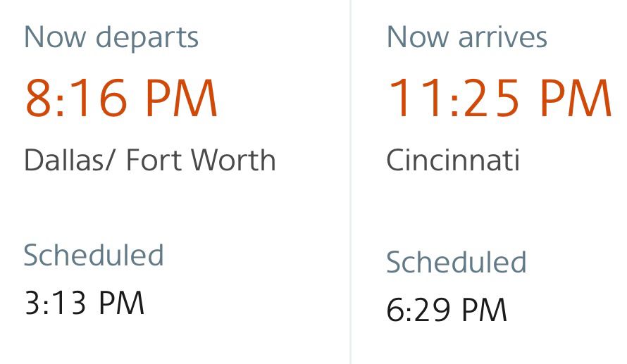Image resolution: width=627 pixels, height=364 pixels.
Task: Select the updated 8:16 PM departure time
Action: [120, 98]
